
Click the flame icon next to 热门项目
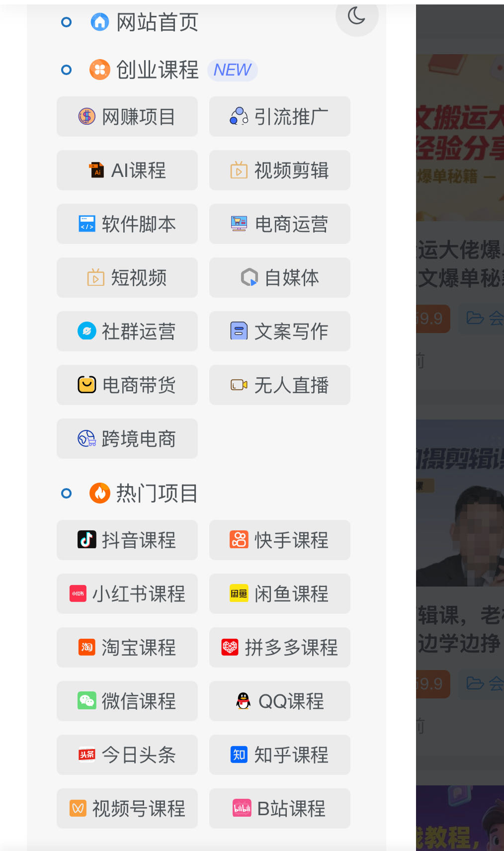pos(100,493)
